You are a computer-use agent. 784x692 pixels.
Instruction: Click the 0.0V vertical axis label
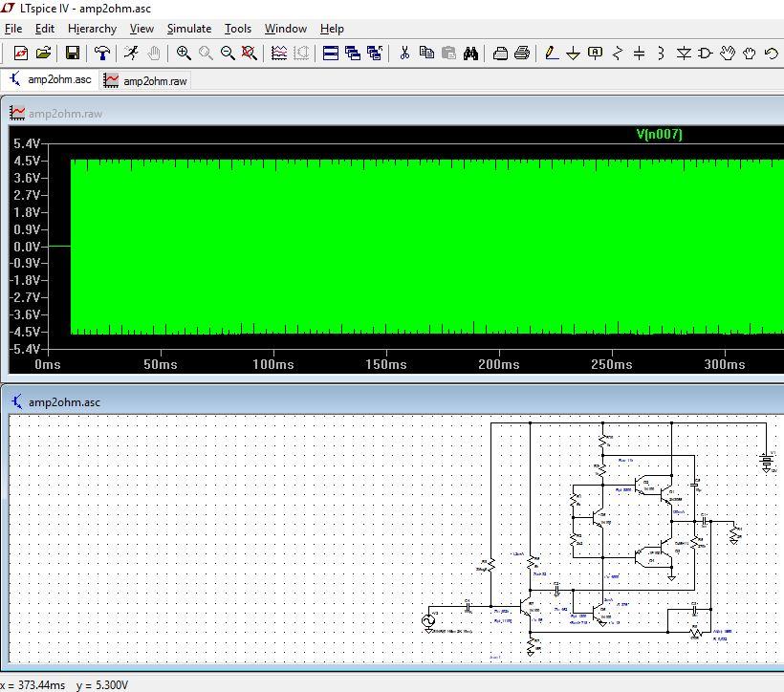tap(27, 247)
